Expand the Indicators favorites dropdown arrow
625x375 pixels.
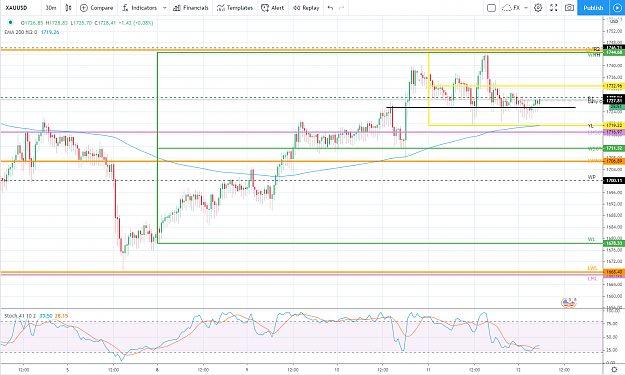(164, 8)
